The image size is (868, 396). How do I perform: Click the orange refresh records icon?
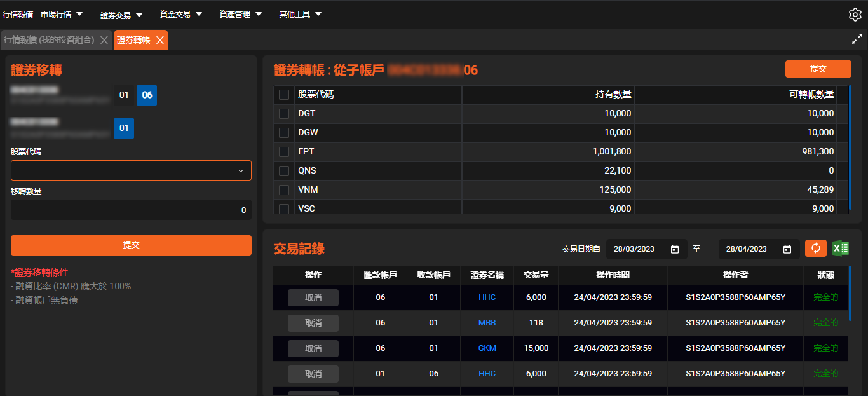coord(816,249)
